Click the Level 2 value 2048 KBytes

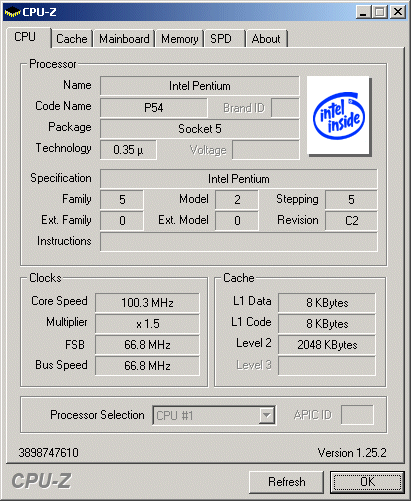[x=327, y=345]
